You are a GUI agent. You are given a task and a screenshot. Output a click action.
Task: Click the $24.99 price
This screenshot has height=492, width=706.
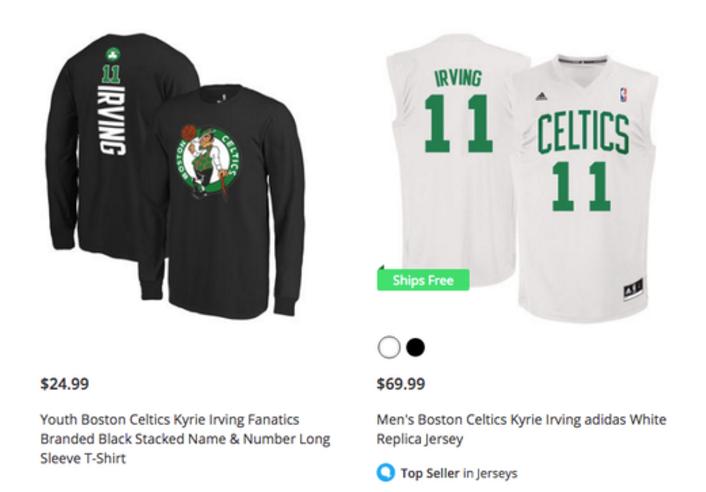coord(64,383)
